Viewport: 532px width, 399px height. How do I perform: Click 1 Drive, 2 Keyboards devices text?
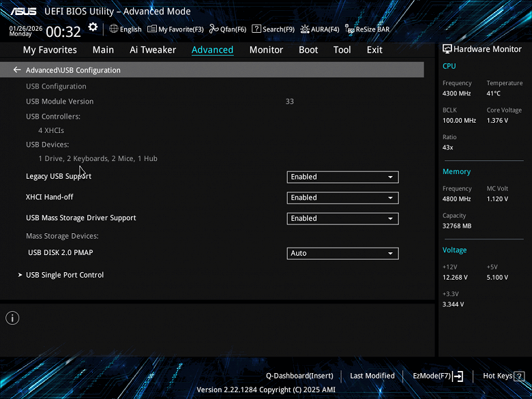coord(98,158)
